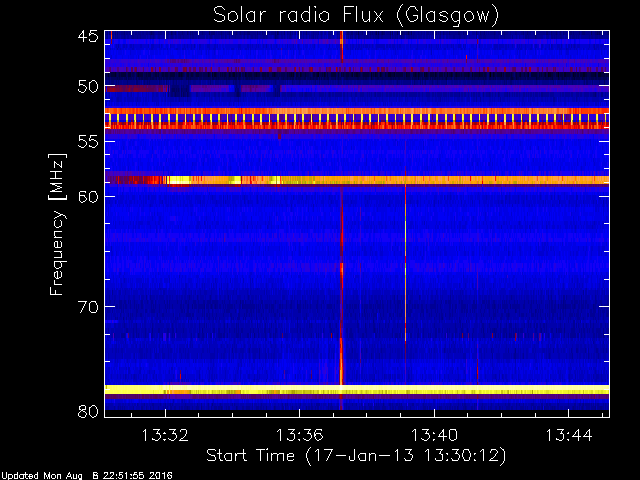Click the plot title 'Solar radio Flux (Glasgow)'
640x480 pixels.
coord(356,16)
